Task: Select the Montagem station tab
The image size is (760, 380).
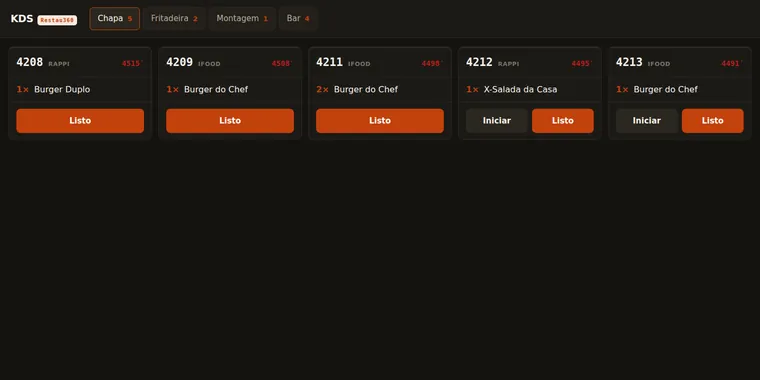Action: [x=242, y=18]
